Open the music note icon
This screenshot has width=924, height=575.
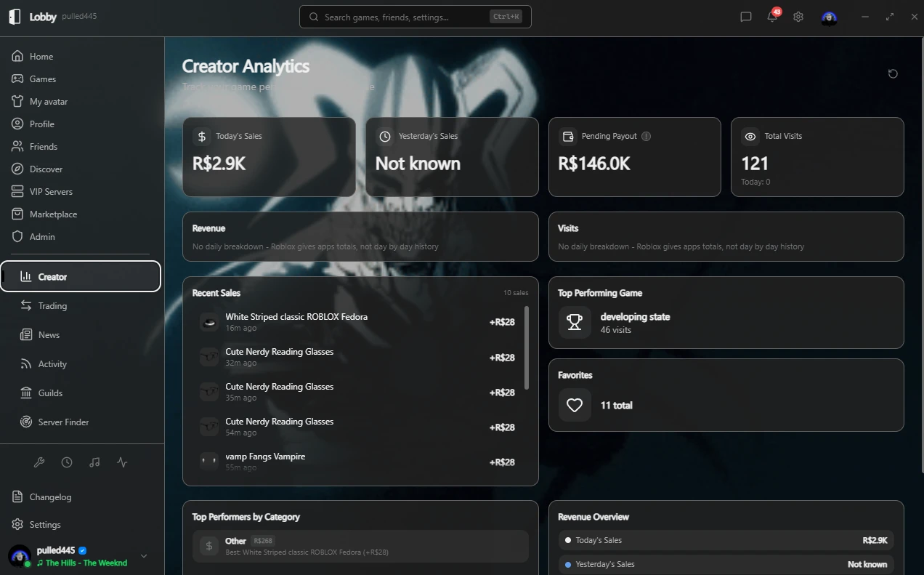coord(94,462)
